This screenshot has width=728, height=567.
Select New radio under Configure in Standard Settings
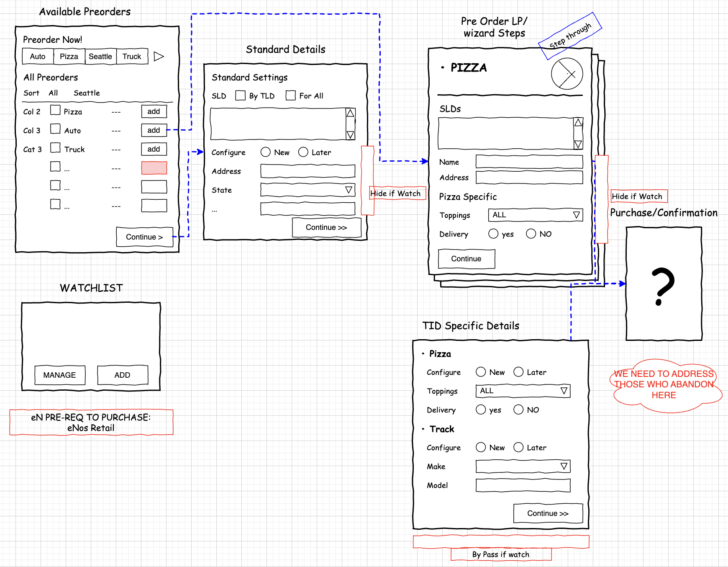point(265,152)
